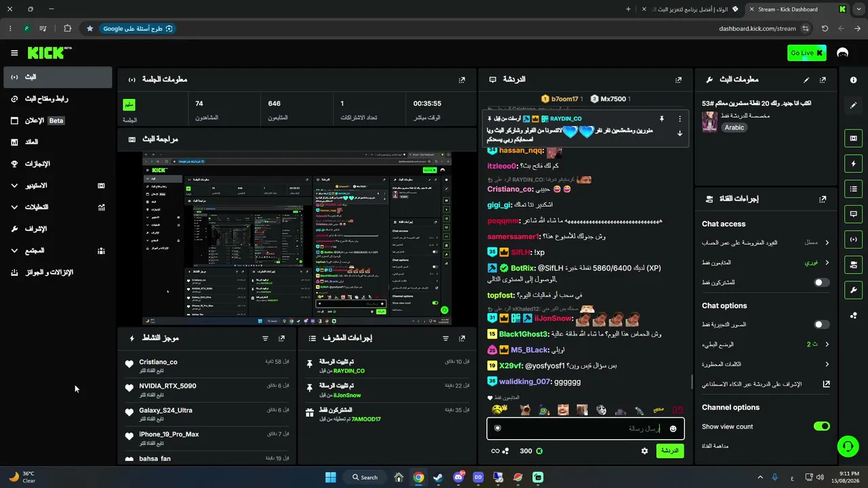The image size is (868, 488).
Task: Edit stream info with the pencil icon
Action: [806, 79]
